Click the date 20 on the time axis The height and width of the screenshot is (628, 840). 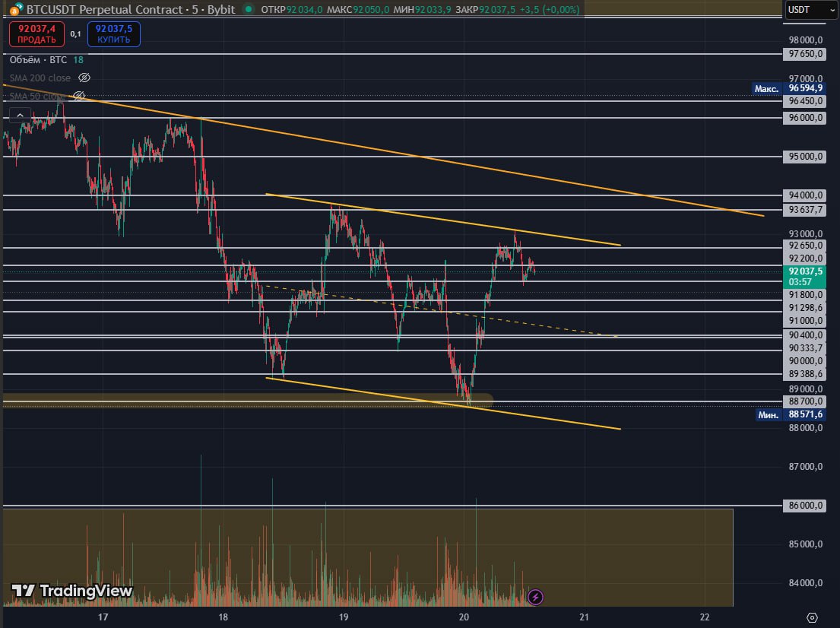click(464, 617)
